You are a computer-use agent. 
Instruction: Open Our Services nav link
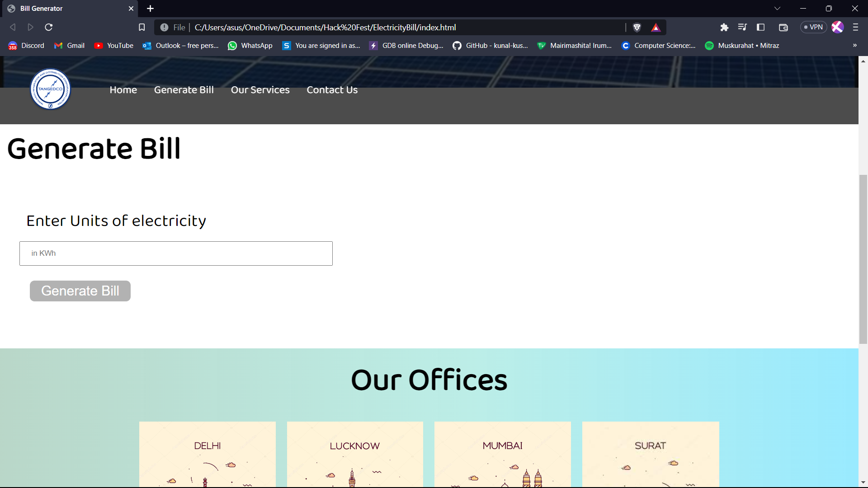coord(260,90)
